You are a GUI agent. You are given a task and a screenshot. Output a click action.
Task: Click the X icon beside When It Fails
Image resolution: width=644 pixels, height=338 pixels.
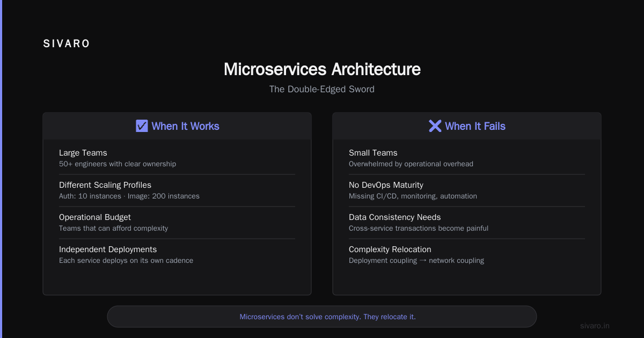pos(435,126)
